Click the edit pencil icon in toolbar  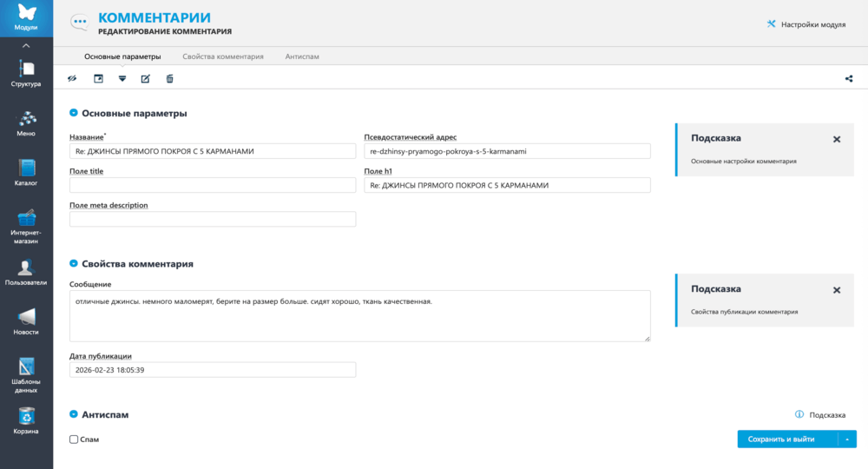pyautogui.click(x=145, y=79)
